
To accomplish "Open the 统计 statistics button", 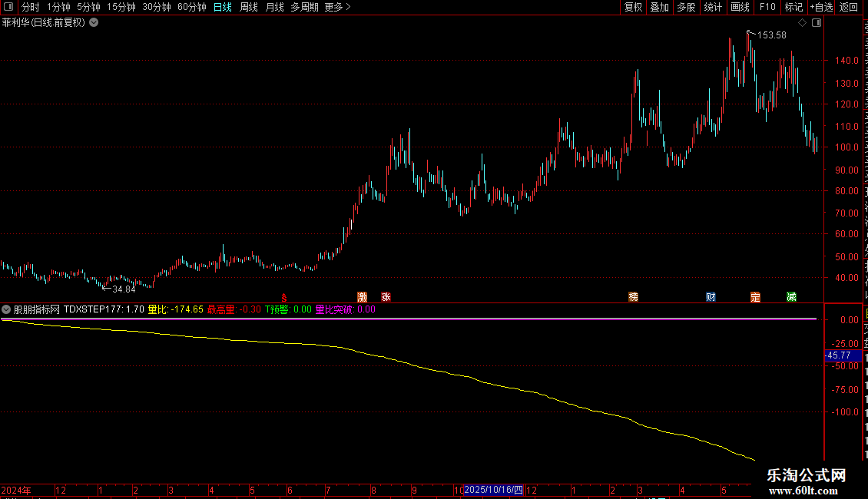I will (x=713, y=7).
